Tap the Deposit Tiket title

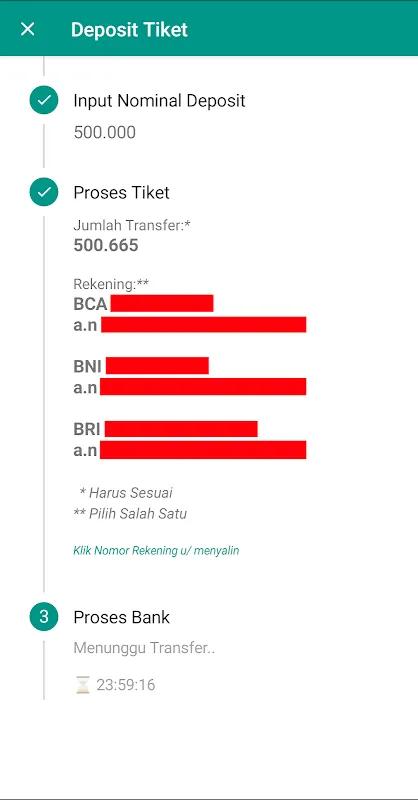(x=129, y=30)
